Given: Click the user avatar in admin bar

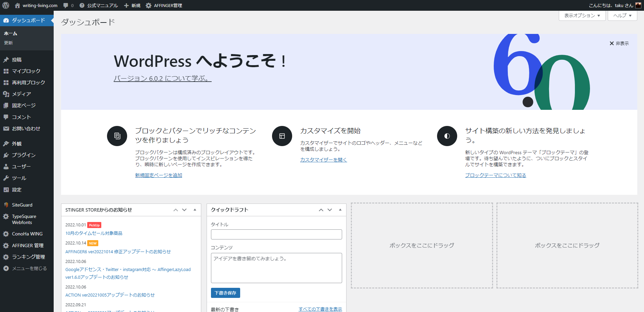Looking at the screenshot, I should pyautogui.click(x=638, y=5).
